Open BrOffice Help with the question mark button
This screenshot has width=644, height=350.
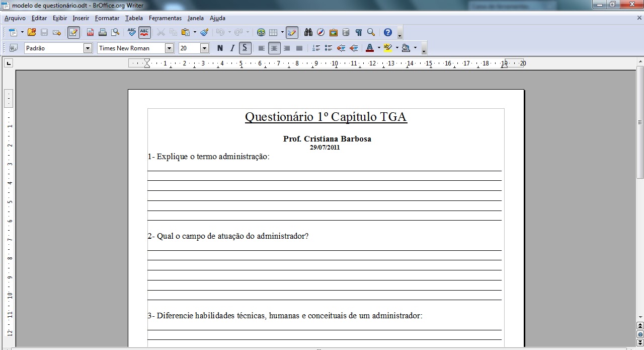[387, 32]
